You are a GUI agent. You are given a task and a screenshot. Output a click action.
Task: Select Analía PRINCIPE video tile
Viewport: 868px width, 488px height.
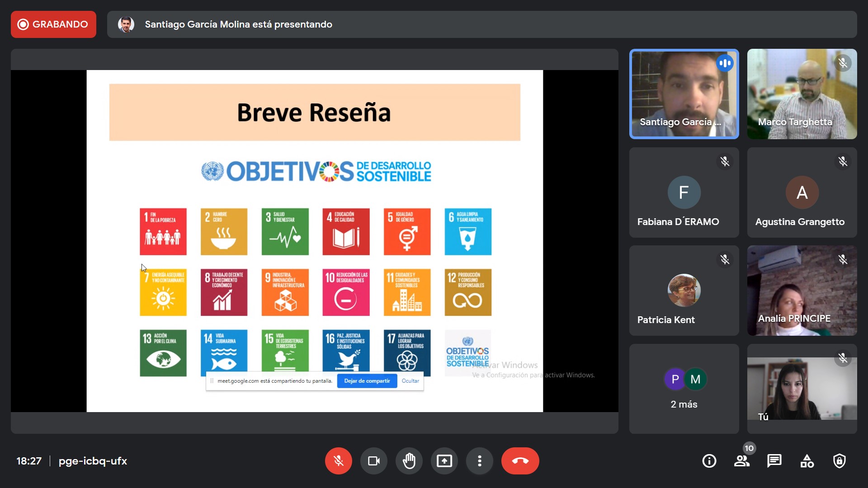coord(802,291)
